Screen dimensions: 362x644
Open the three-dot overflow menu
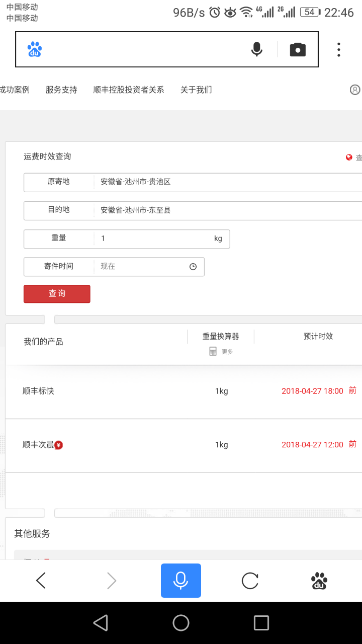[338, 49]
